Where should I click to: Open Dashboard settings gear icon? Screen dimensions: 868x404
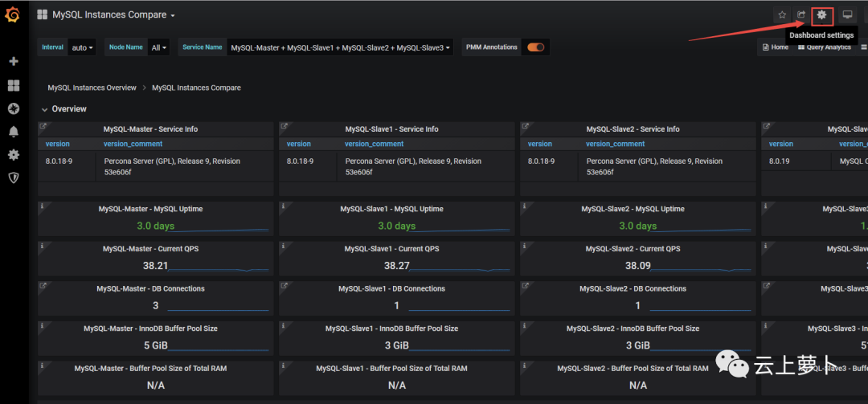coord(822,15)
